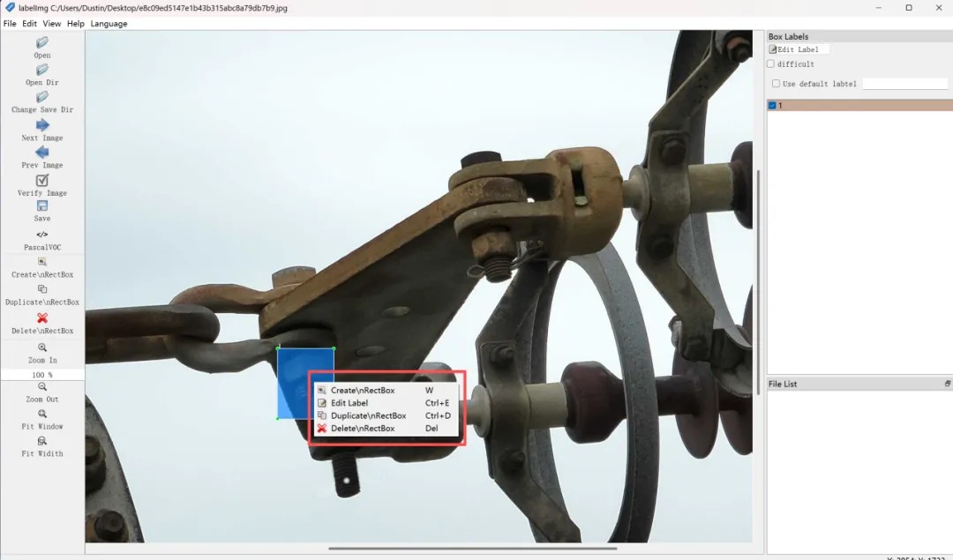Click the labelImg app icon in title bar
This screenshot has height=560, width=953.
[x=10, y=7]
